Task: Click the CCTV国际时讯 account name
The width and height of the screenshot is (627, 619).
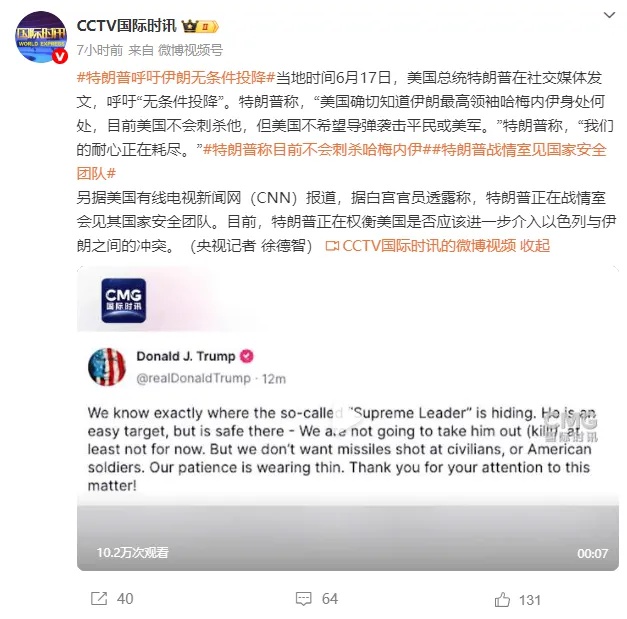Action: click(x=127, y=26)
